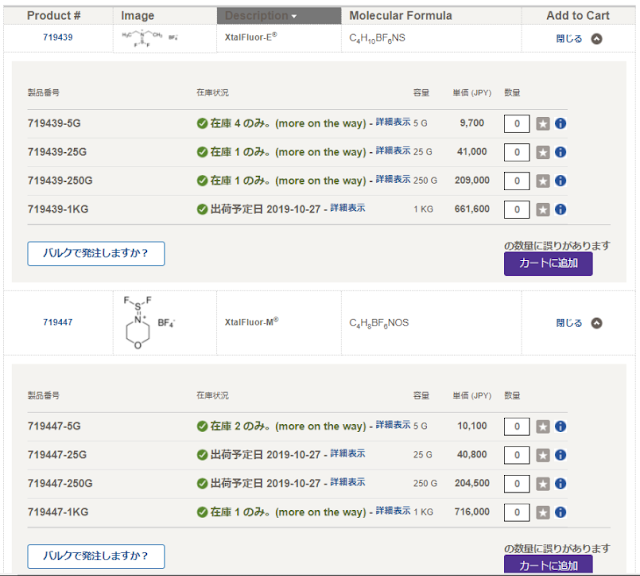Focus quantity field for 719439-1KG
The image size is (640, 576).
[517, 209]
